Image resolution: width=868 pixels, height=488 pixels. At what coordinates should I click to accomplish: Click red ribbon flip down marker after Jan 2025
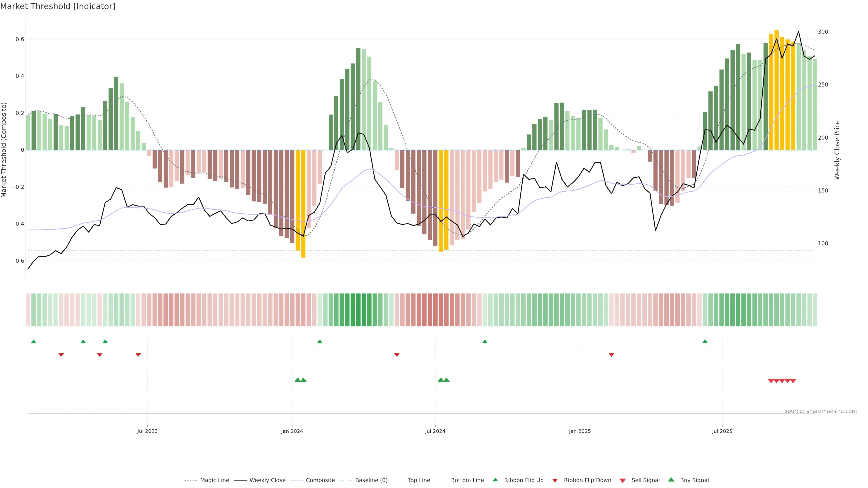pyautogui.click(x=611, y=355)
